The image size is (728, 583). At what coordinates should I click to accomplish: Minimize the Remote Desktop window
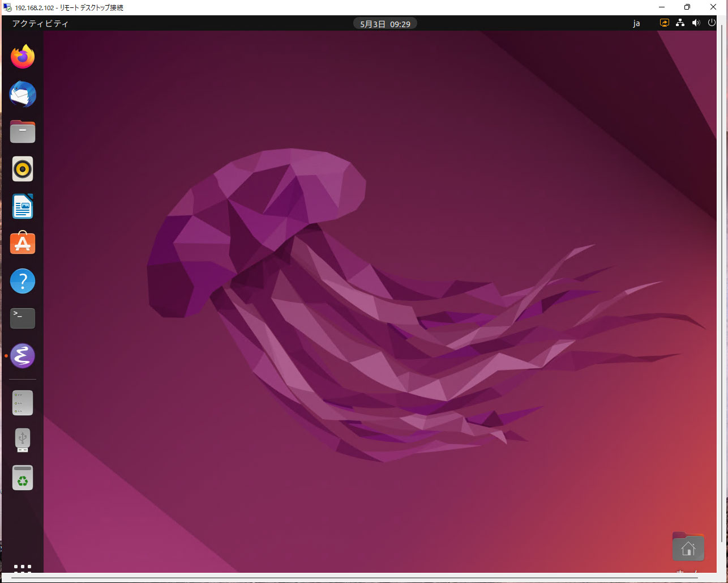pos(662,7)
